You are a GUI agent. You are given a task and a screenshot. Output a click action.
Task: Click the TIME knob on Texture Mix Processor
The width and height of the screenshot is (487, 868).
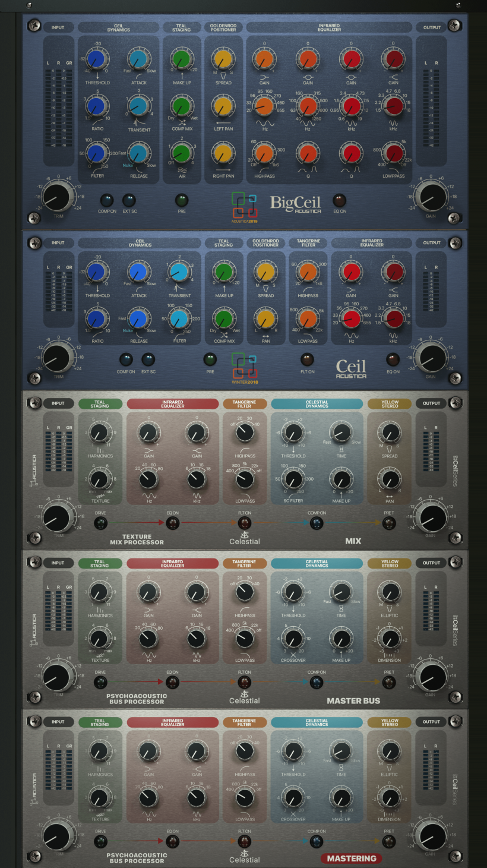pos(341,434)
